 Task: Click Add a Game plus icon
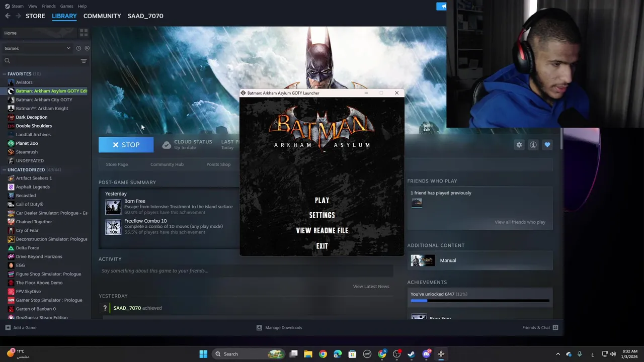[8, 328]
